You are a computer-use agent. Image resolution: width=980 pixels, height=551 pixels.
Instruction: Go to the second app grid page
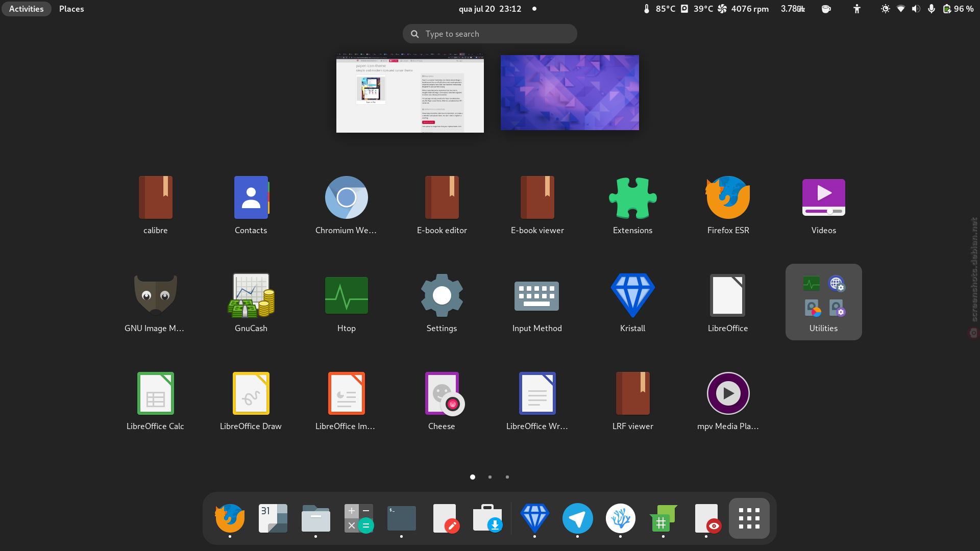490,477
